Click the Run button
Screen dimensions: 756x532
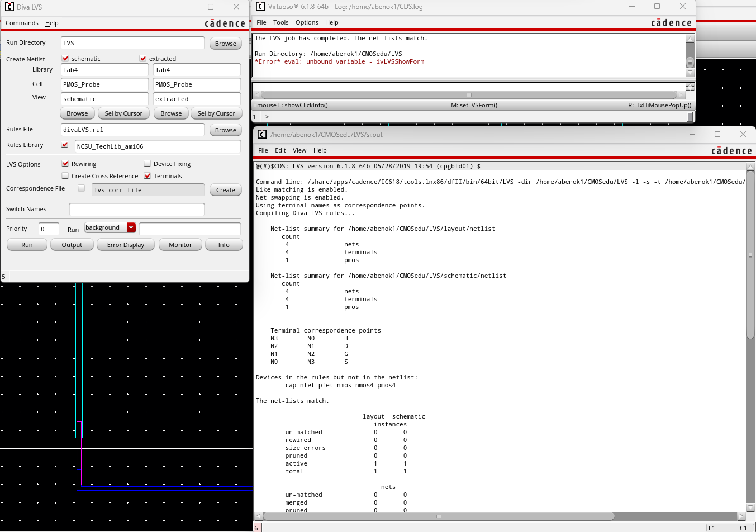click(27, 245)
